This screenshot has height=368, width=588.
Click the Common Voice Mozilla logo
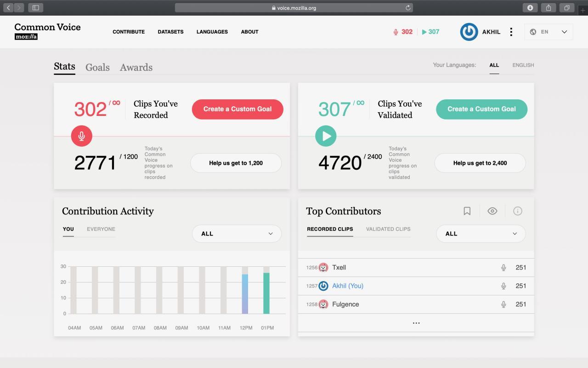pos(47,31)
